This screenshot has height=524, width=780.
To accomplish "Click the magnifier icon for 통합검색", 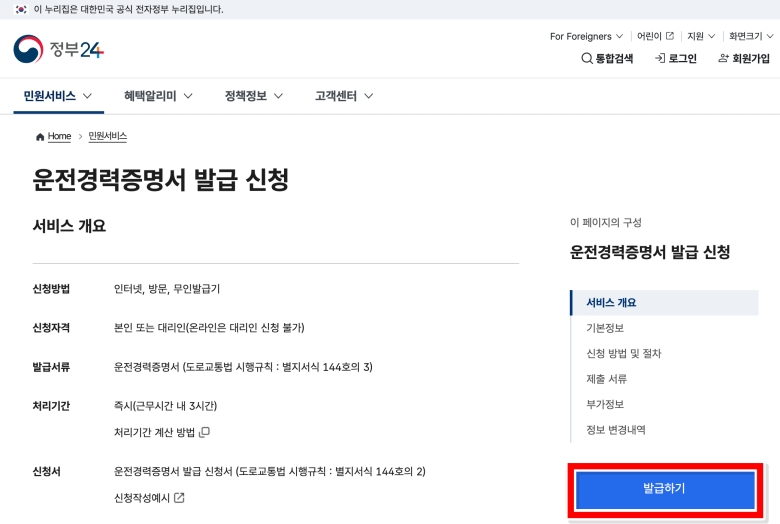I will tap(587, 59).
